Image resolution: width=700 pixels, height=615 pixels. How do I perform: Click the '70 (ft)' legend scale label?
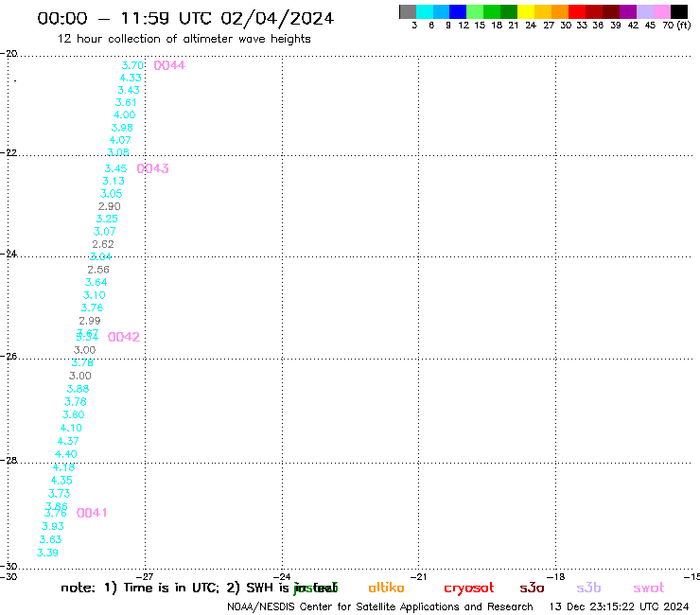[676, 26]
